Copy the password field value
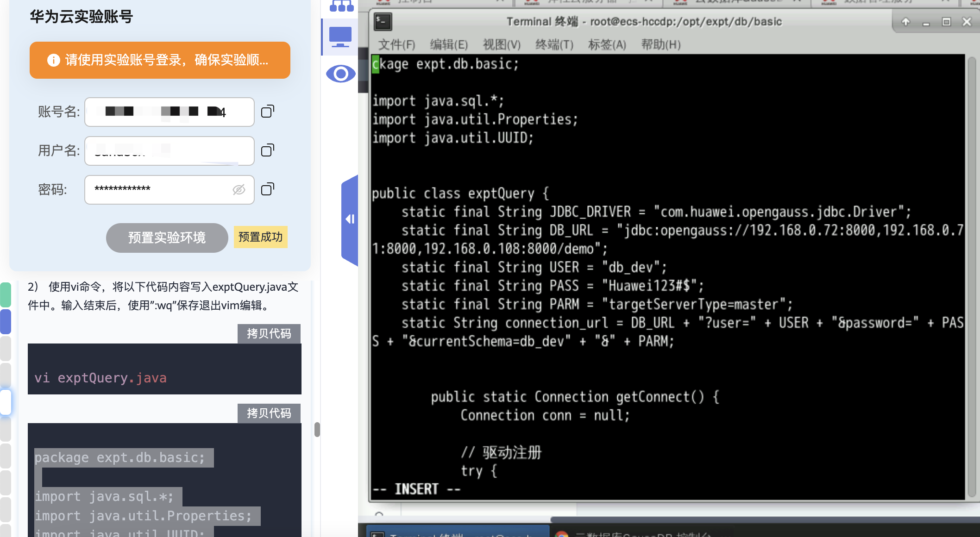 point(268,189)
